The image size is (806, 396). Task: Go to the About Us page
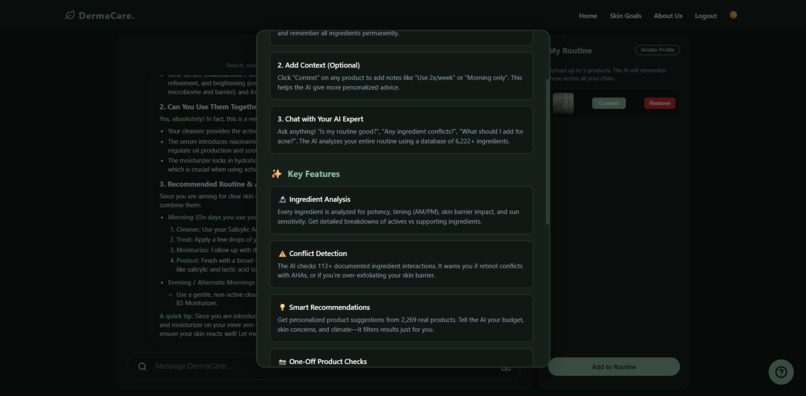[x=668, y=16]
